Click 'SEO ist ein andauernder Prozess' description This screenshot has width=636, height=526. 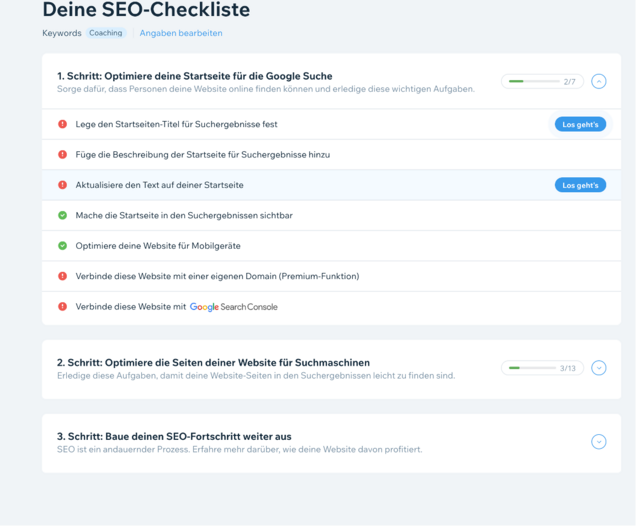(x=239, y=449)
